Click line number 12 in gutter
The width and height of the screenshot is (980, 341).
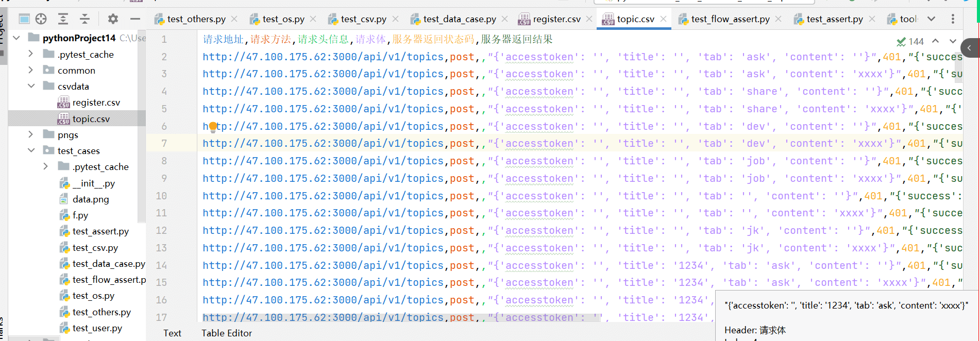(x=161, y=231)
